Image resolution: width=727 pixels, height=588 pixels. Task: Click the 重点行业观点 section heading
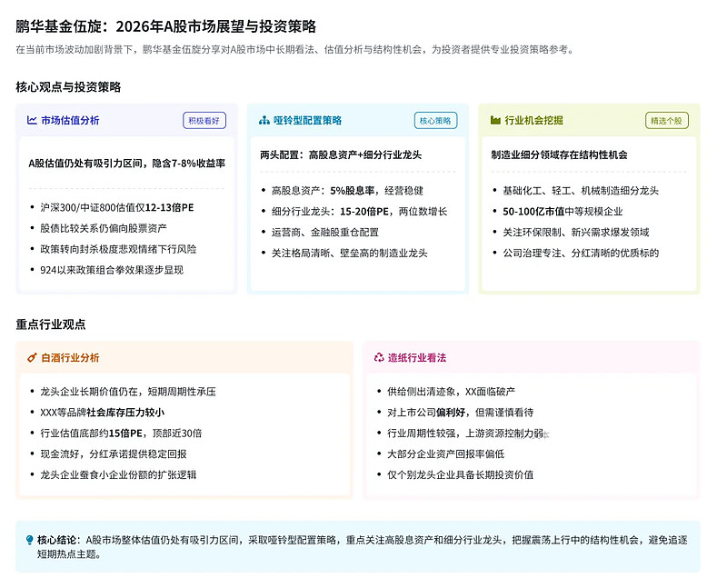point(51,324)
